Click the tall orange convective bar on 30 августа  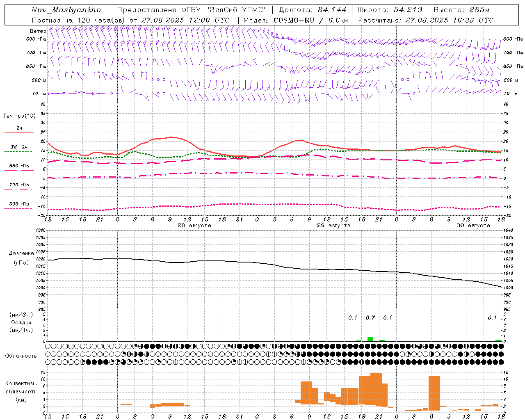(x=434, y=393)
